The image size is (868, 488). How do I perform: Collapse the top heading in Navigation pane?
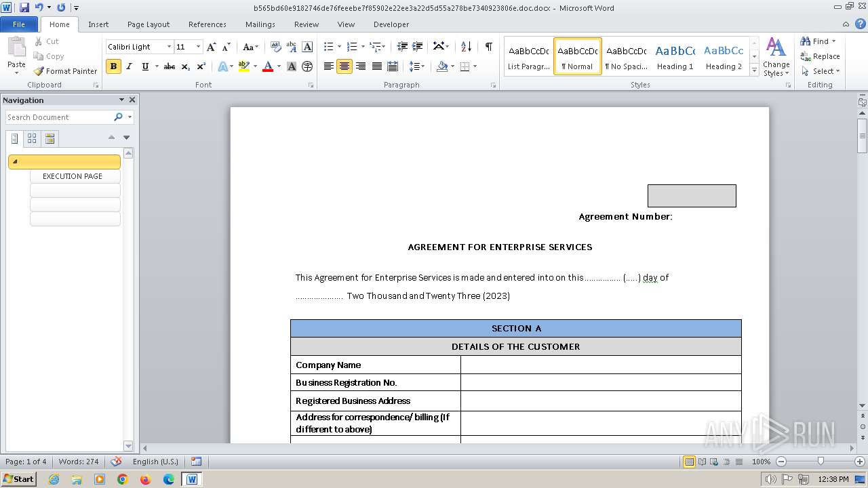tap(15, 162)
